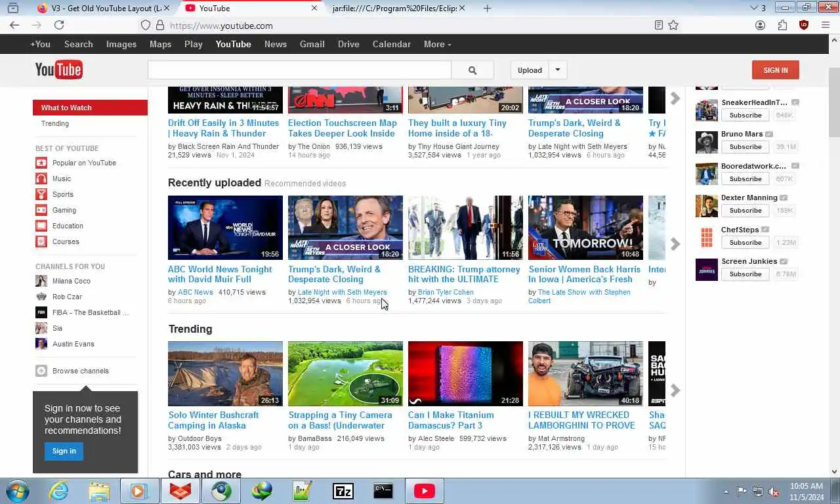Viewport: 840px width, 504px height.
Task: Open the Gaming sidebar icon
Action: click(41, 210)
